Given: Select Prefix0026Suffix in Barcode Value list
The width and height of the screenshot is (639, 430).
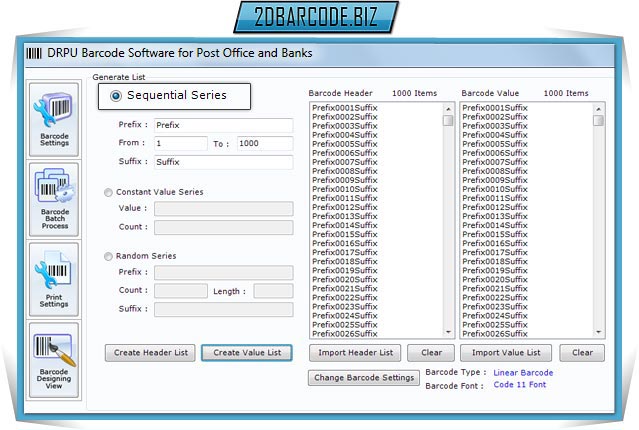Looking at the screenshot, I should (x=495, y=334).
